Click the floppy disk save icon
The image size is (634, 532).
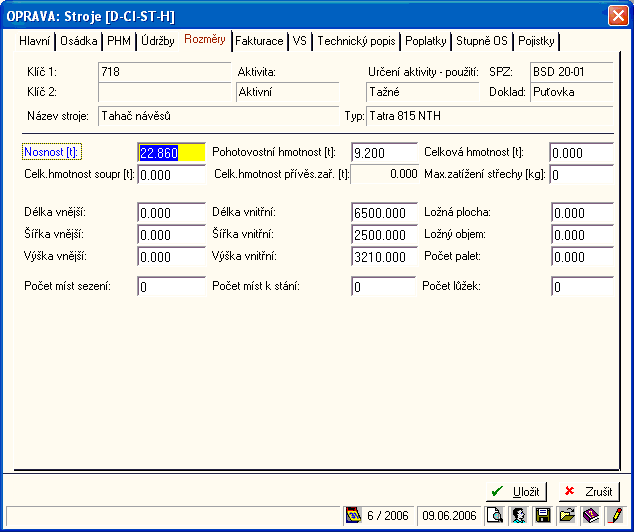[x=543, y=515]
